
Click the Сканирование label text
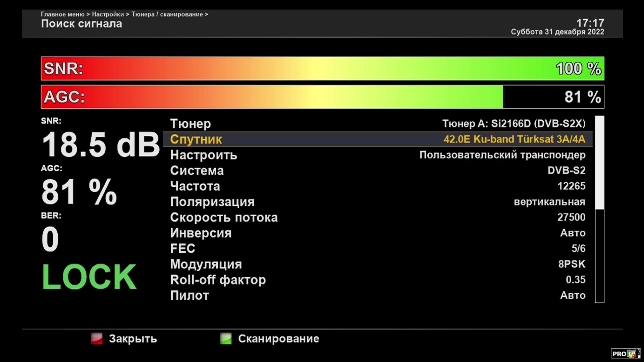click(278, 339)
